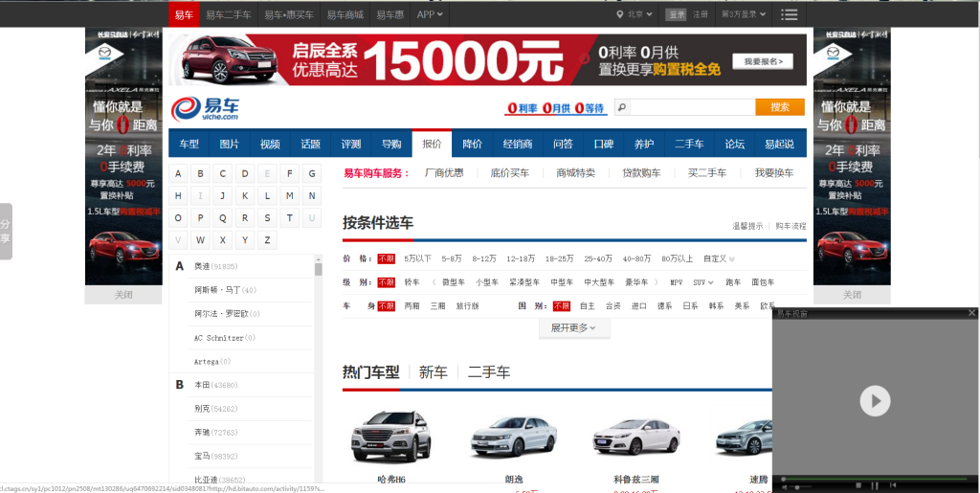980x493 pixels.
Task: Select brand letter B
Action: coord(201,173)
